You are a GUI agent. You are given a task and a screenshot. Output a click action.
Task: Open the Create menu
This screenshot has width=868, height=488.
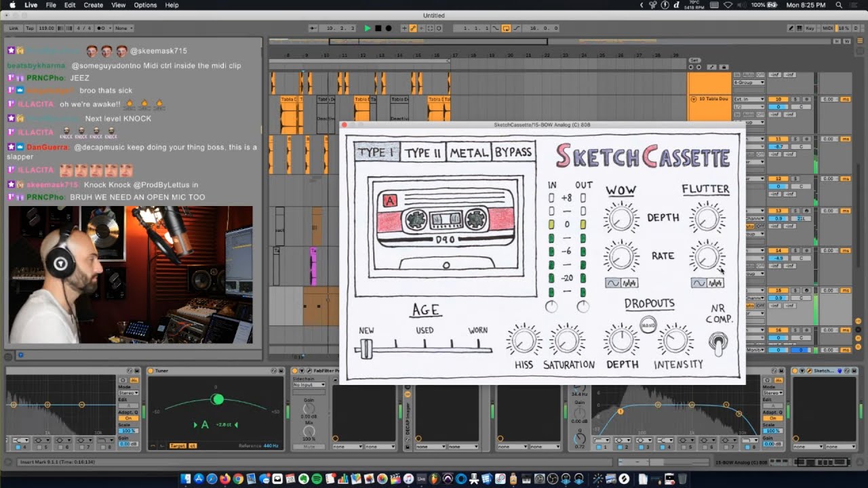click(93, 5)
